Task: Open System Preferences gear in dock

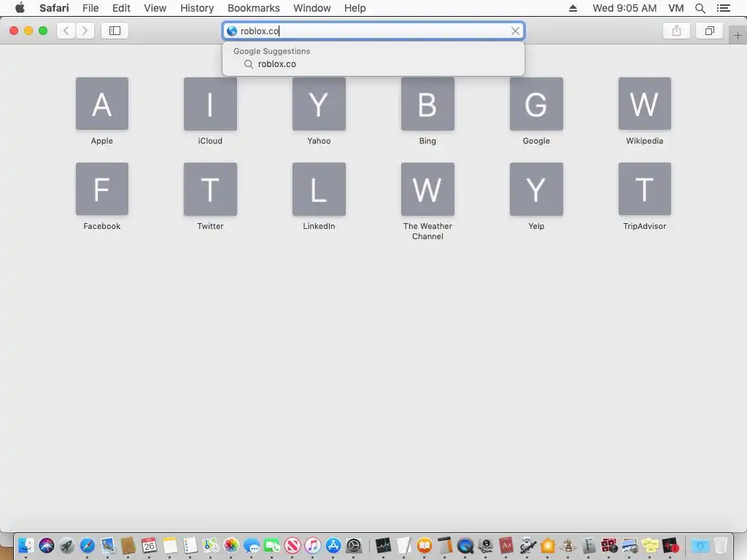Action: (354, 545)
